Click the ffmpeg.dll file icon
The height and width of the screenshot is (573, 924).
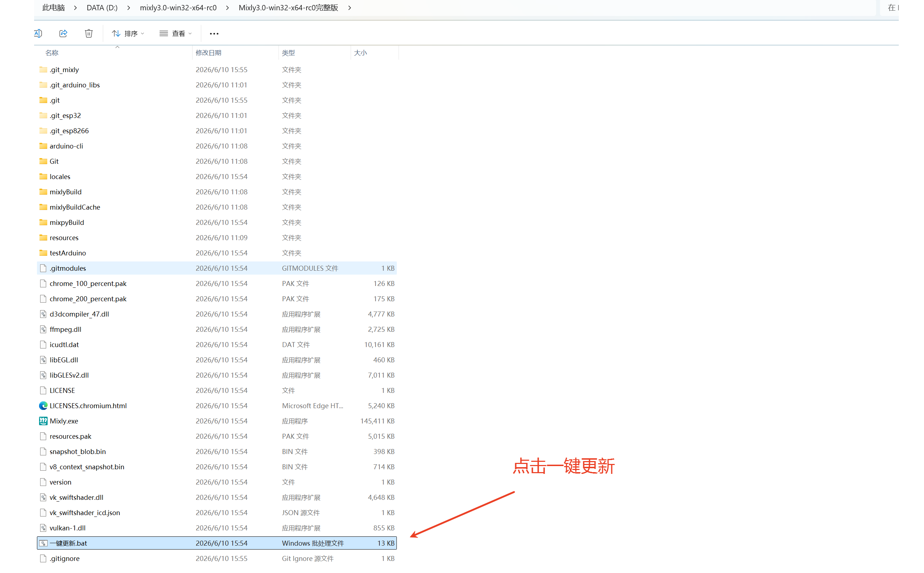[43, 329]
